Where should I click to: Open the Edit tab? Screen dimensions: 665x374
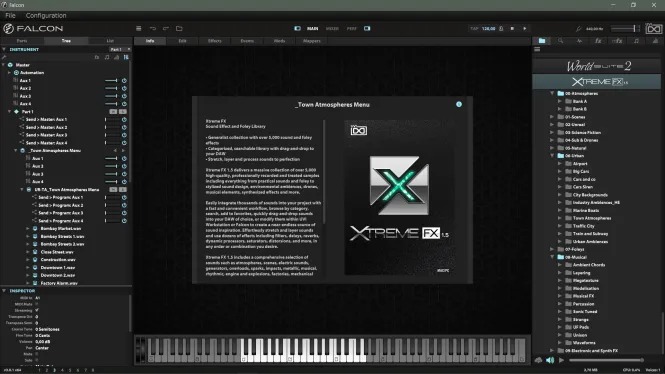point(182,41)
